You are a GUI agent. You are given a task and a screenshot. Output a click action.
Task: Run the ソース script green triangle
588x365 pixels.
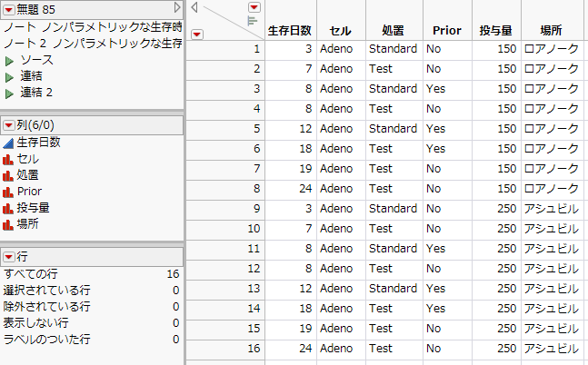pos(10,60)
